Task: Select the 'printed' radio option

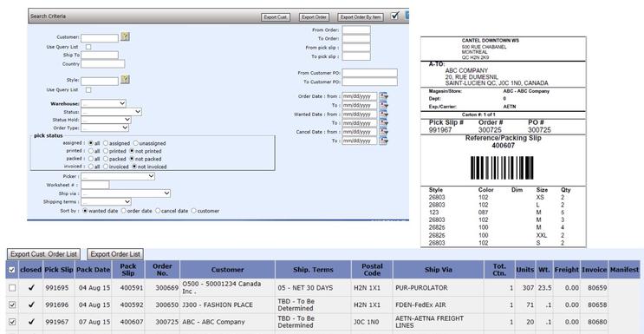Action: click(106, 151)
